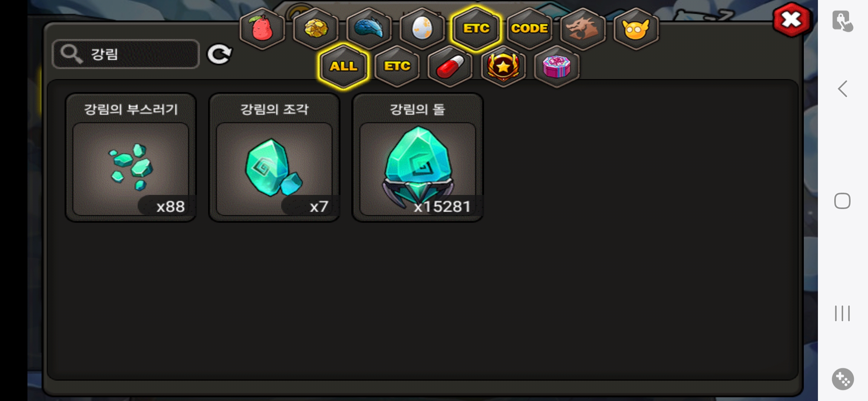
Task: Filter by the star medal badge
Action: [x=503, y=66]
